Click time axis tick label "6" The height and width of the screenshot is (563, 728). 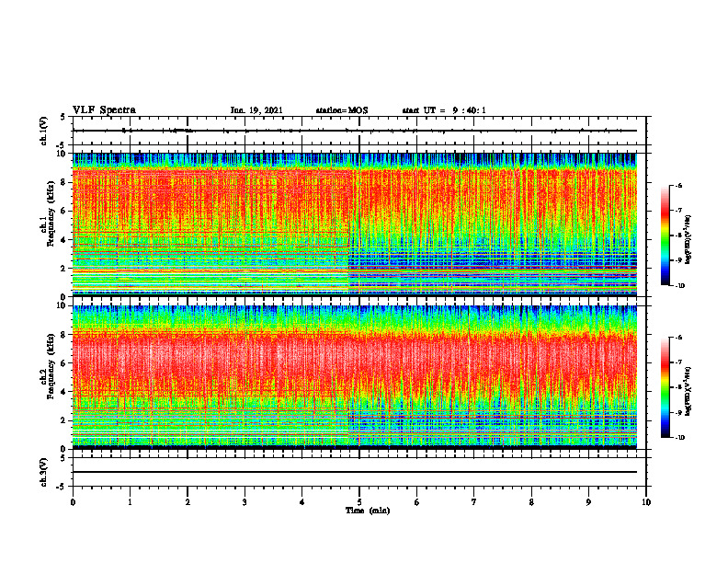(x=417, y=502)
